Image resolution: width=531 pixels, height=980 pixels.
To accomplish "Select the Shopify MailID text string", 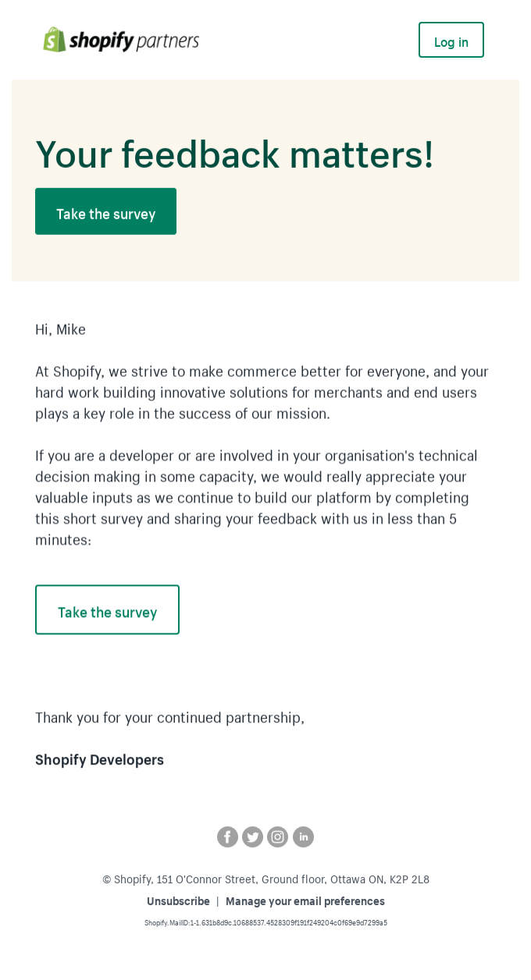I will [x=265, y=922].
